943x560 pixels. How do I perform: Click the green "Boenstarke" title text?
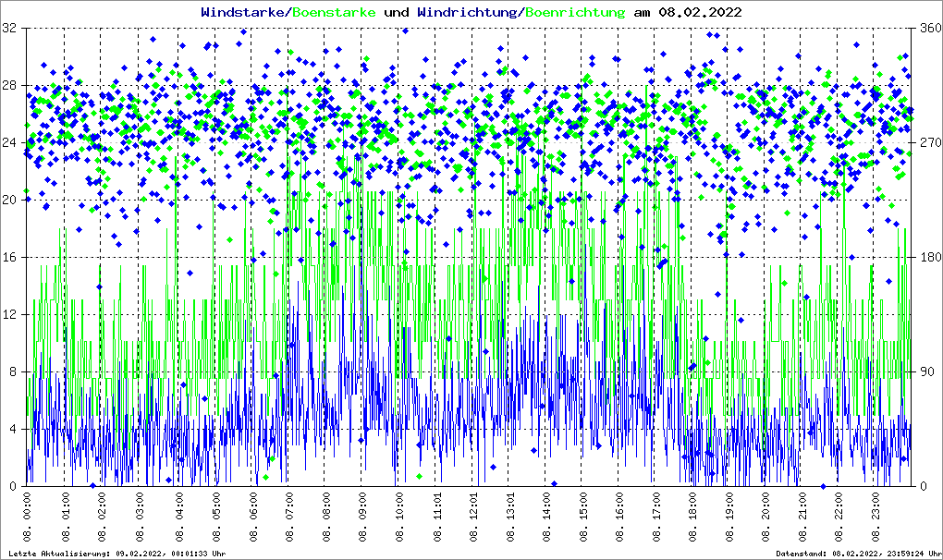334,13
